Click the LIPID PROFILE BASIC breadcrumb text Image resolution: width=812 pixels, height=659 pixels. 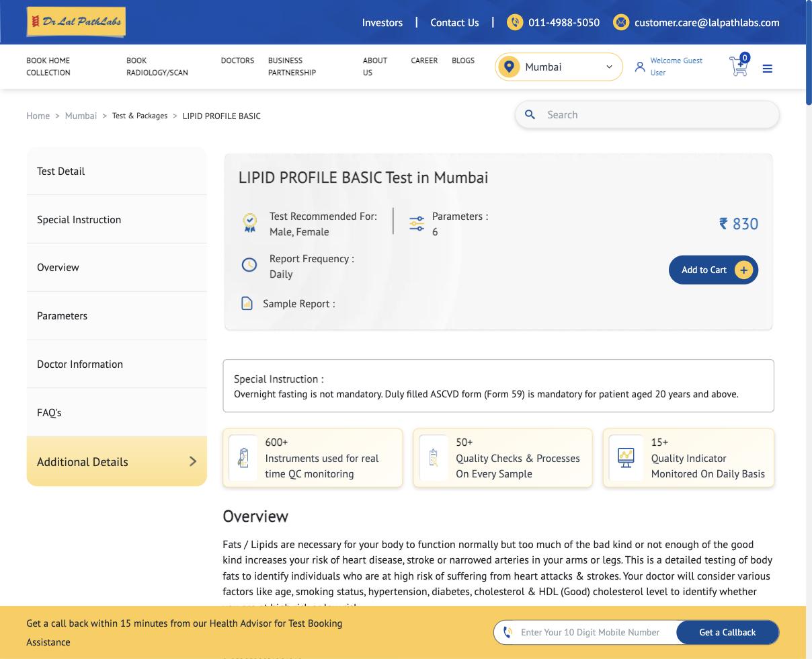pyautogui.click(x=221, y=116)
